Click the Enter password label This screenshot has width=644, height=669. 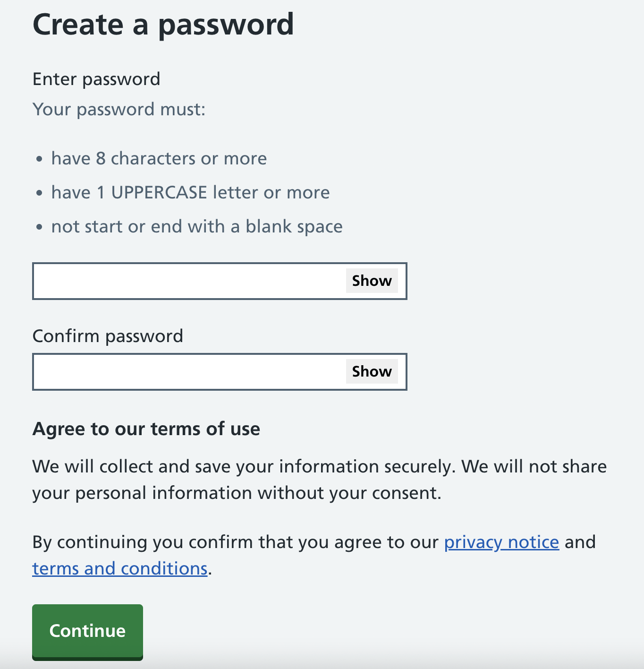pos(96,79)
